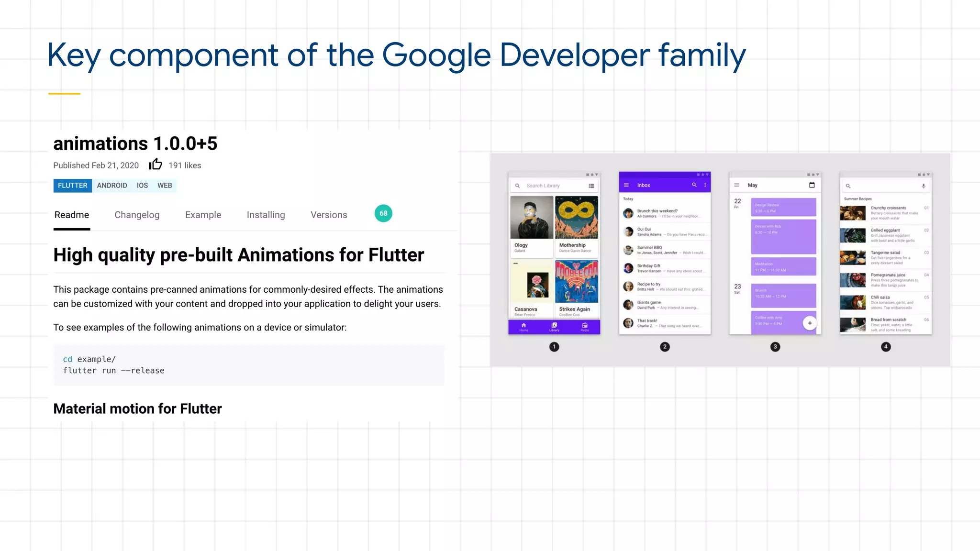Open the Ology album thumbnail
Image resolution: width=980 pixels, height=551 pixels.
[532, 218]
